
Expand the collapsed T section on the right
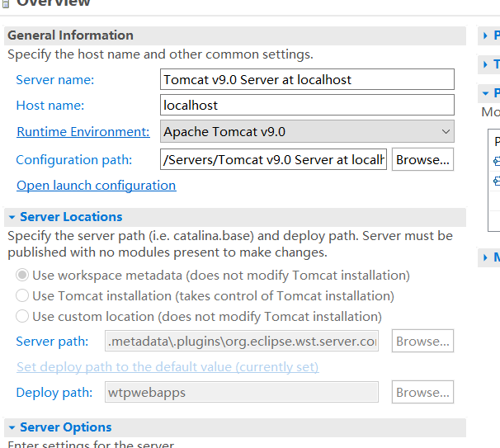(x=485, y=64)
